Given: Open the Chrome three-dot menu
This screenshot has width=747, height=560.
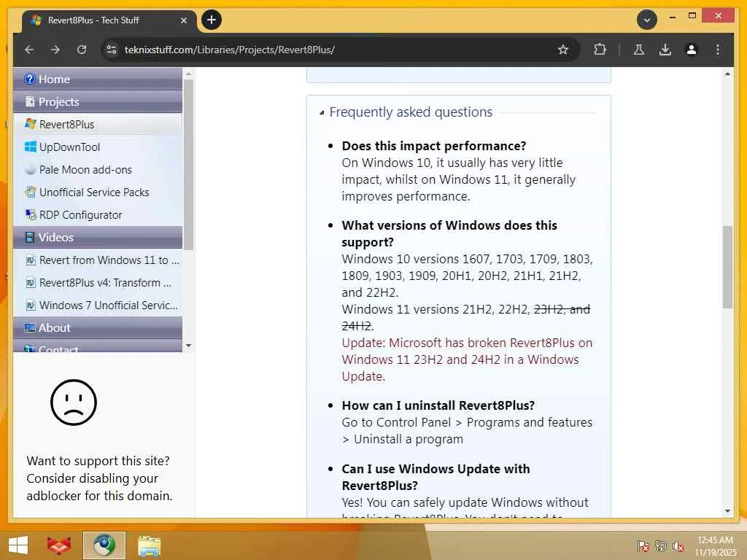Looking at the screenshot, I should (718, 50).
